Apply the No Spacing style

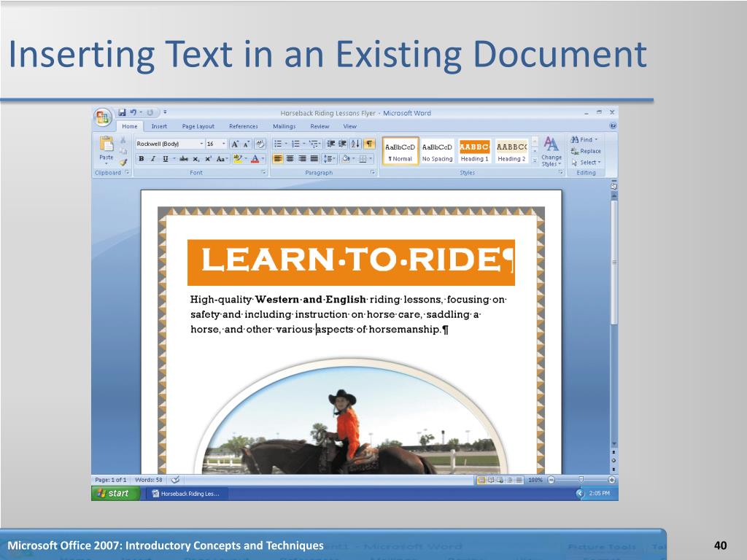[x=438, y=152]
